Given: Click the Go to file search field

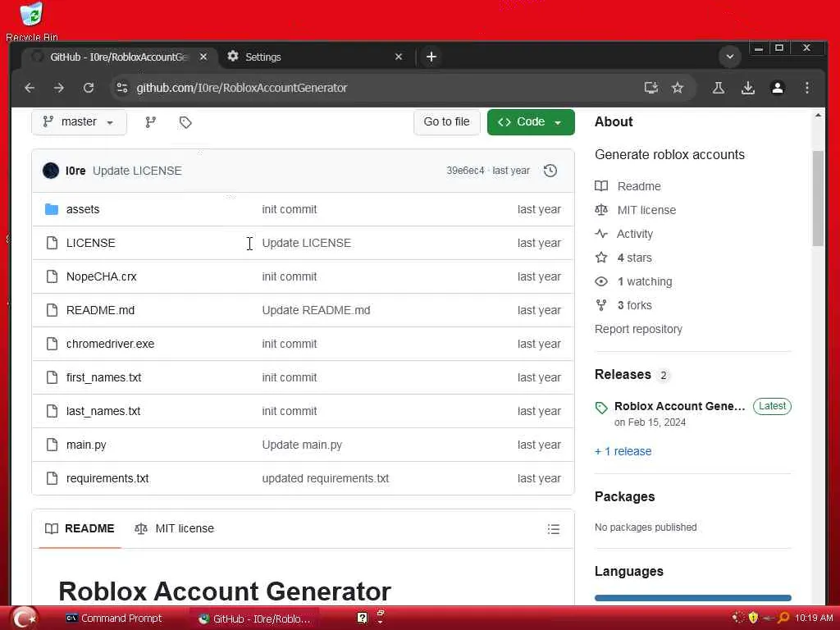Looking at the screenshot, I should click(447, 122).
